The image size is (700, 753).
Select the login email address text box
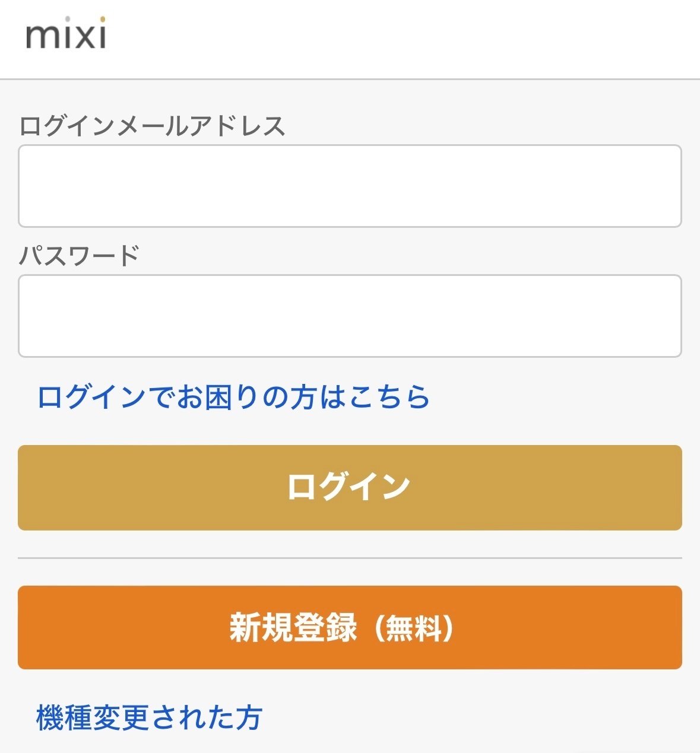click(350, 186)
